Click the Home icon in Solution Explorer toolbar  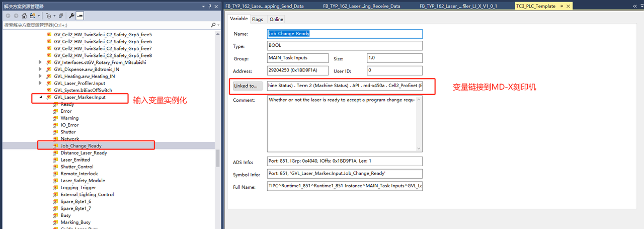(24, 16)
